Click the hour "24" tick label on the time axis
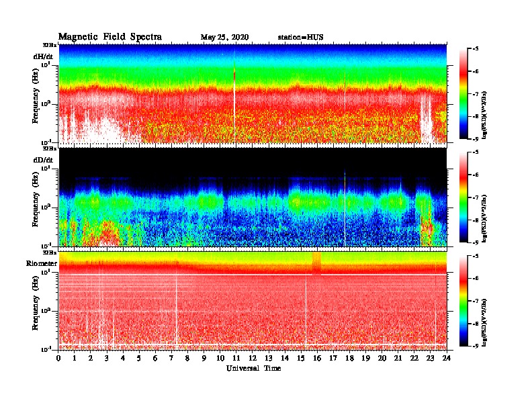 coord(447,358)
